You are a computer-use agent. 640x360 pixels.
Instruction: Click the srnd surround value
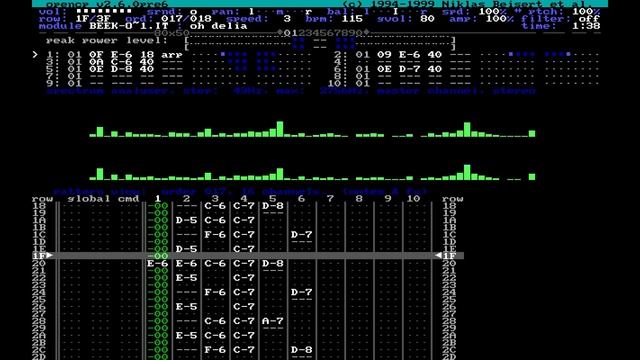pos(193,11)
